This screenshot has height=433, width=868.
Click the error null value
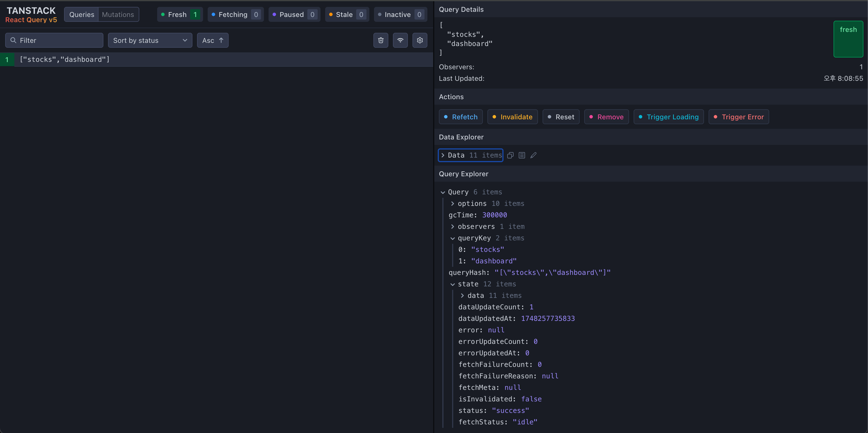pyautogui.click(x=496, y=330)
